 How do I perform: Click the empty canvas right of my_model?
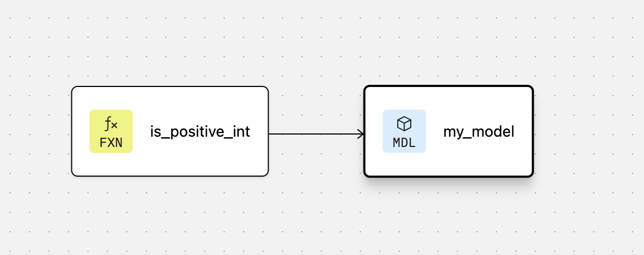(x=589, y=131)
